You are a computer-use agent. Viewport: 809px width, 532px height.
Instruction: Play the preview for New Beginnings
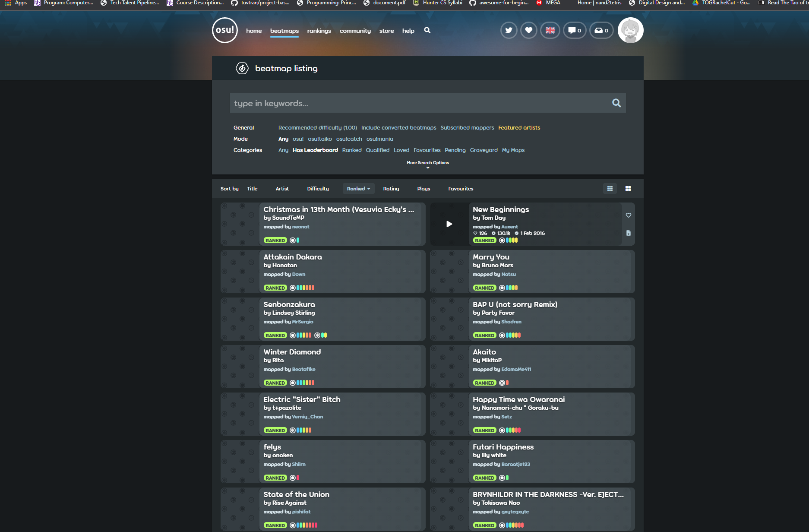point(449,224)
